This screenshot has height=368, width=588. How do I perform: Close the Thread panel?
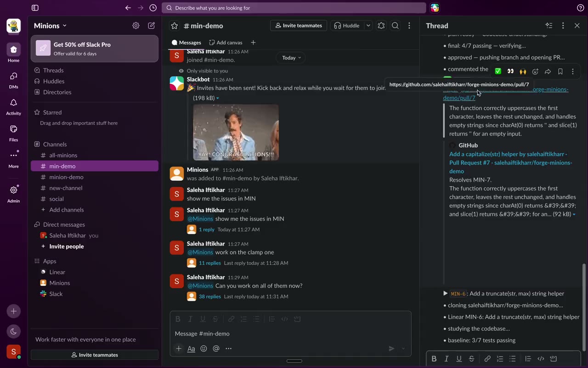pos(577,26)
